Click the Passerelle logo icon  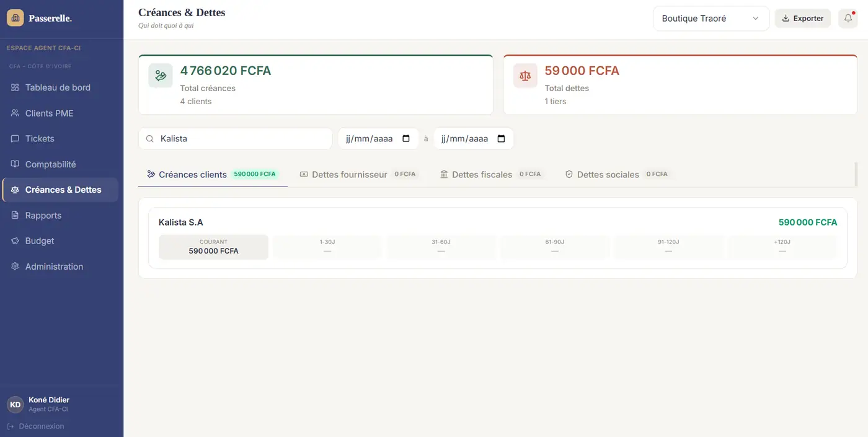pos(15,18)
